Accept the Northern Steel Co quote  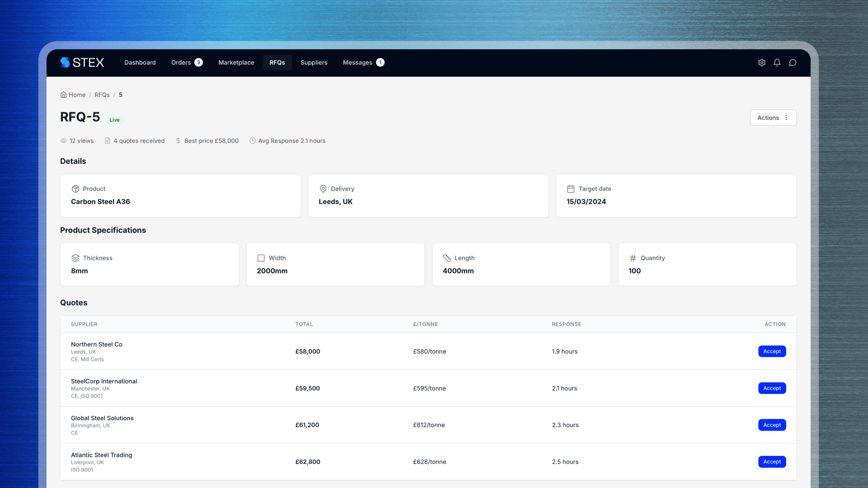pos(772,352)
